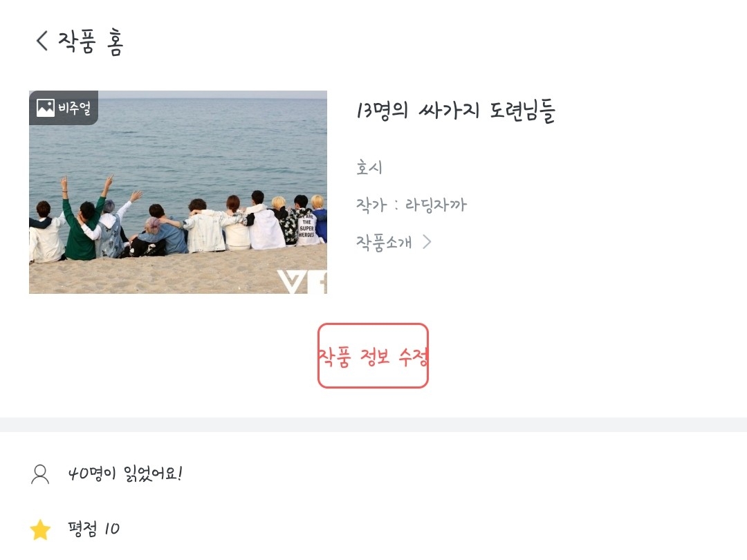
Task: Click the gray divider bar below the button
Action: pyautogui.click(x=373, y=424)
